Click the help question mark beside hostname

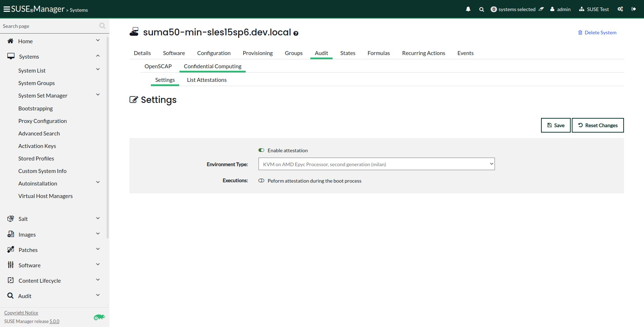coord(296,33)
